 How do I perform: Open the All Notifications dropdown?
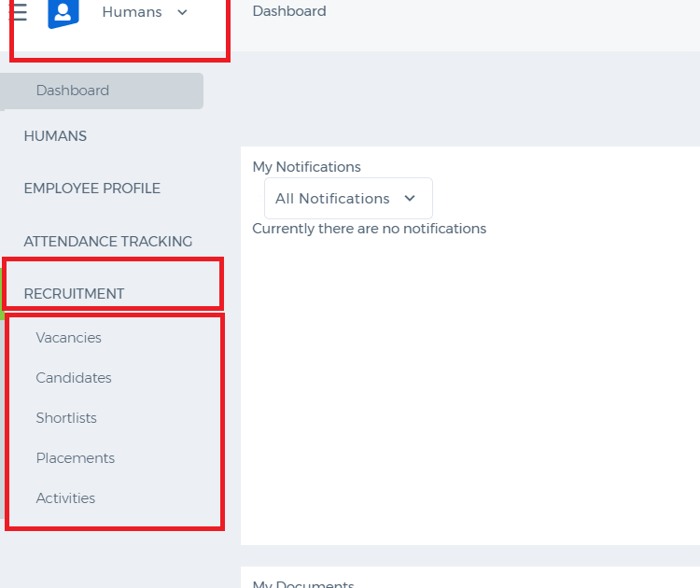click(x=348, y=198)
